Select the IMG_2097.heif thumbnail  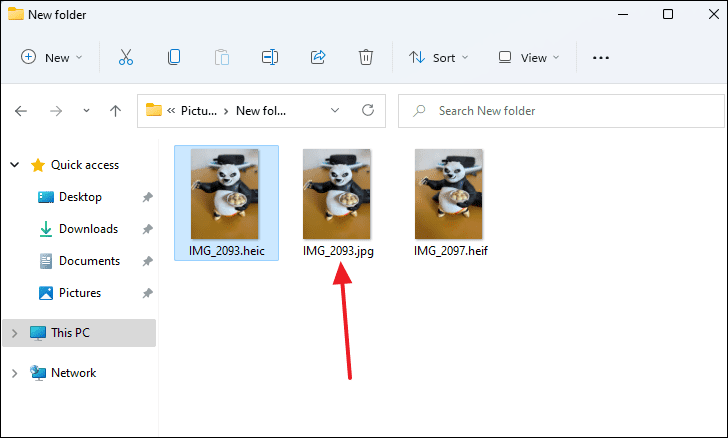pos(448,194)
